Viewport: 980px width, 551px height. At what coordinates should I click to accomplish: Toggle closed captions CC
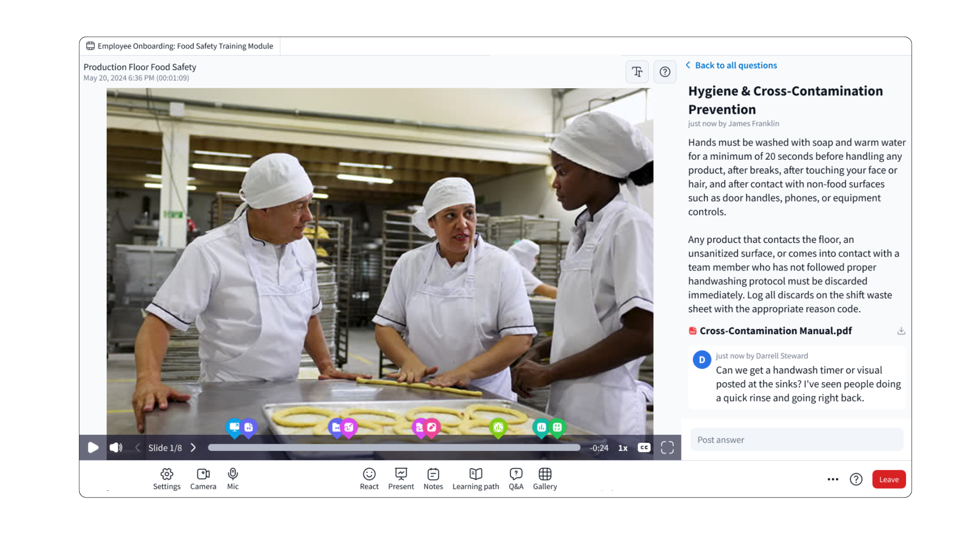coord(644,447)
